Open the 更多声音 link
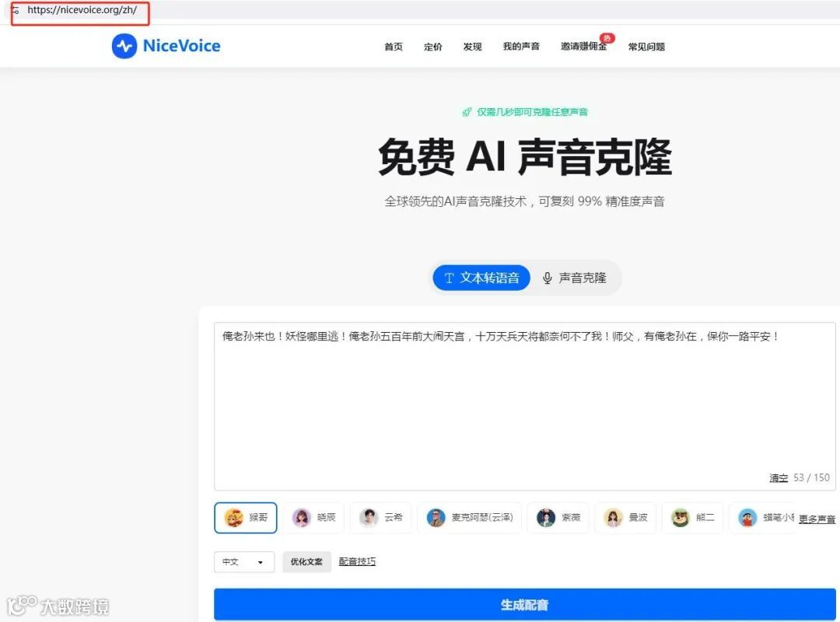The image size is (840, 622). (x=817, y=519)
